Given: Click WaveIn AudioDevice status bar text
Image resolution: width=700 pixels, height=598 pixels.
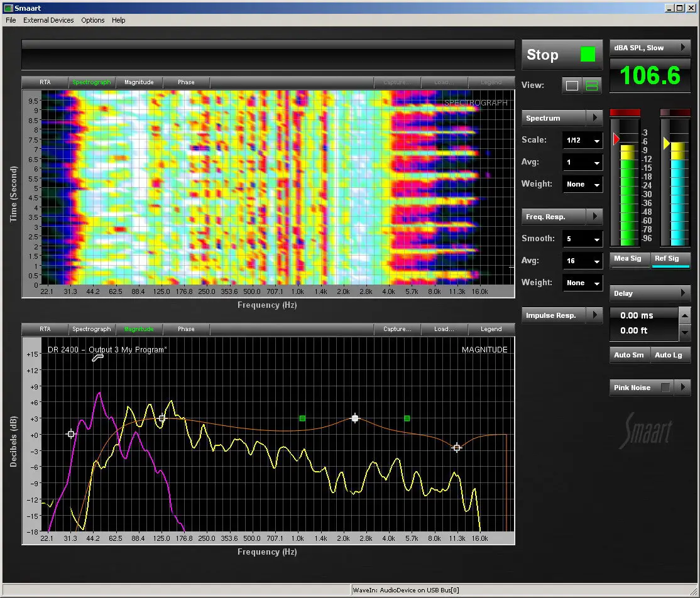Looking at the screenshot, I should (406, 590).
